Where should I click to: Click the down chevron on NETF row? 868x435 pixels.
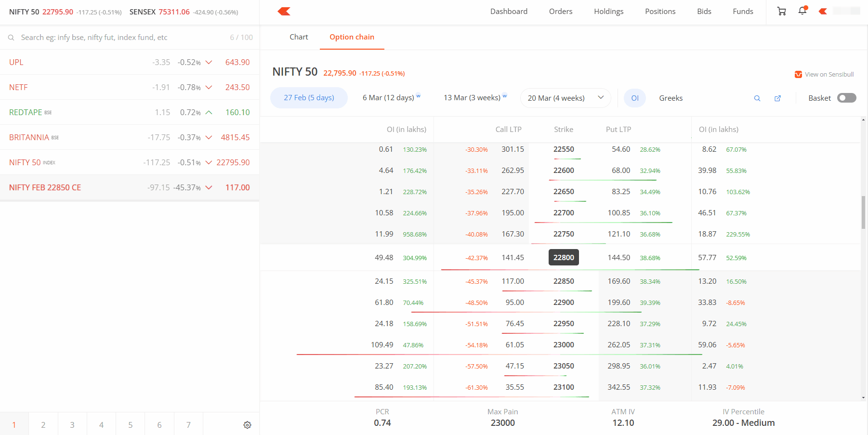[209, 87]
